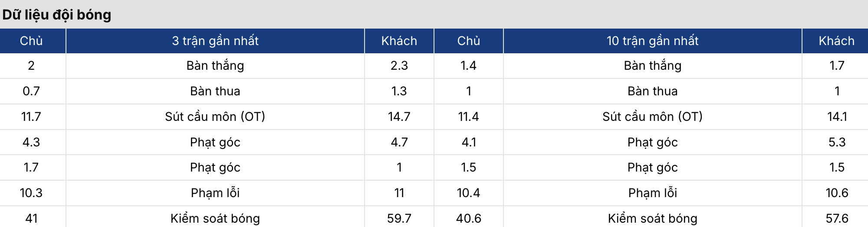Select the "10 trận gần nhất" column header
This screenshot has width=868, height=227.
[x=652, y=41]
